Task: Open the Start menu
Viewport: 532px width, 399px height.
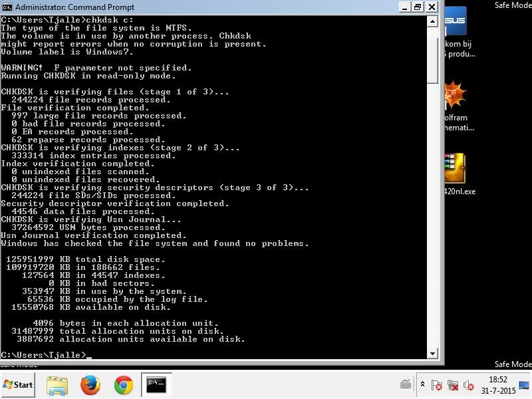Action: click(x=19, y=384)
